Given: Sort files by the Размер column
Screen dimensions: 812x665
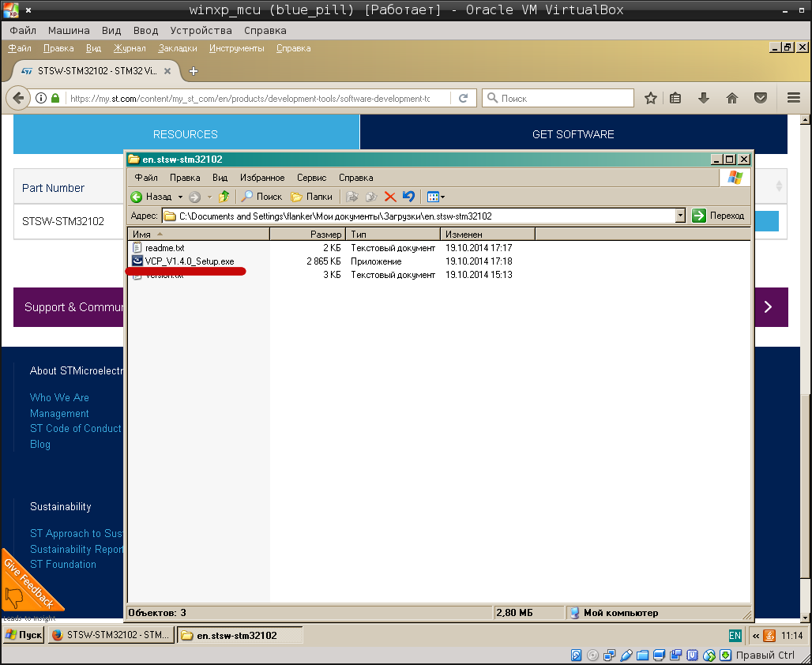Looking at the screenshot, I should [307, 234].
